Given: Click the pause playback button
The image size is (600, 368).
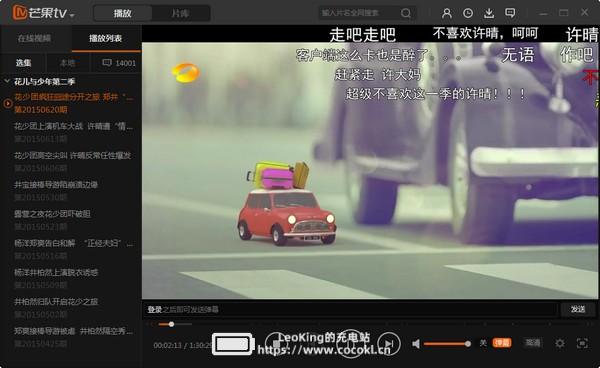Looking at the screenshot, I should pos(350,344).
